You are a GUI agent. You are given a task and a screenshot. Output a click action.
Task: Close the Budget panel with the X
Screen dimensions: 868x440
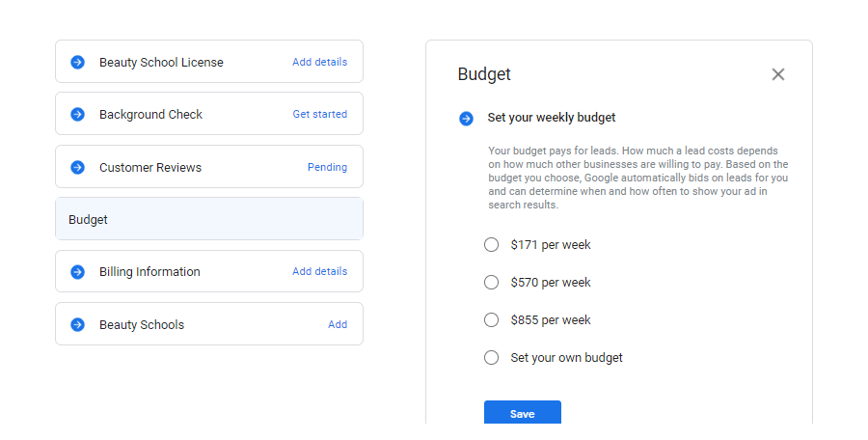(x=777, y=74)
